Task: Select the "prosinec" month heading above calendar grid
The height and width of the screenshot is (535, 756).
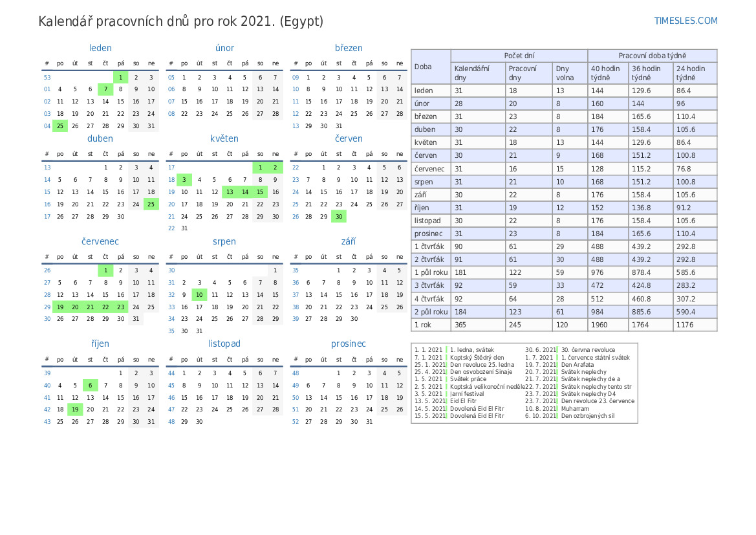Action: [x=349, y=344]
